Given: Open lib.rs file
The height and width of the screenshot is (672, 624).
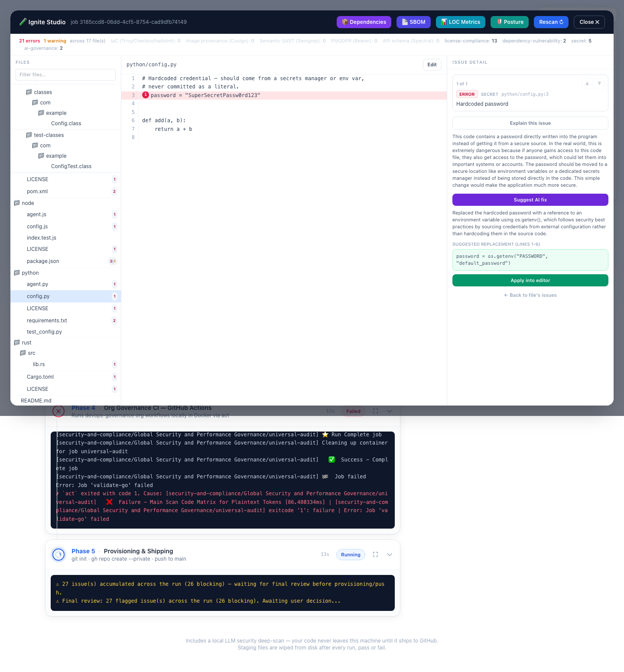Looking at the screenshot, I should point(65,364).
